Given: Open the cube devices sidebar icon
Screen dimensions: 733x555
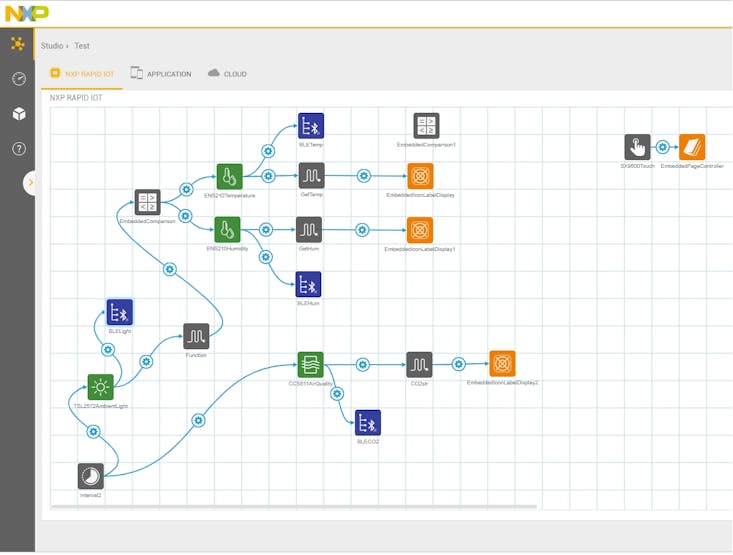Looking at the screenshot, I should click(19, 114).
